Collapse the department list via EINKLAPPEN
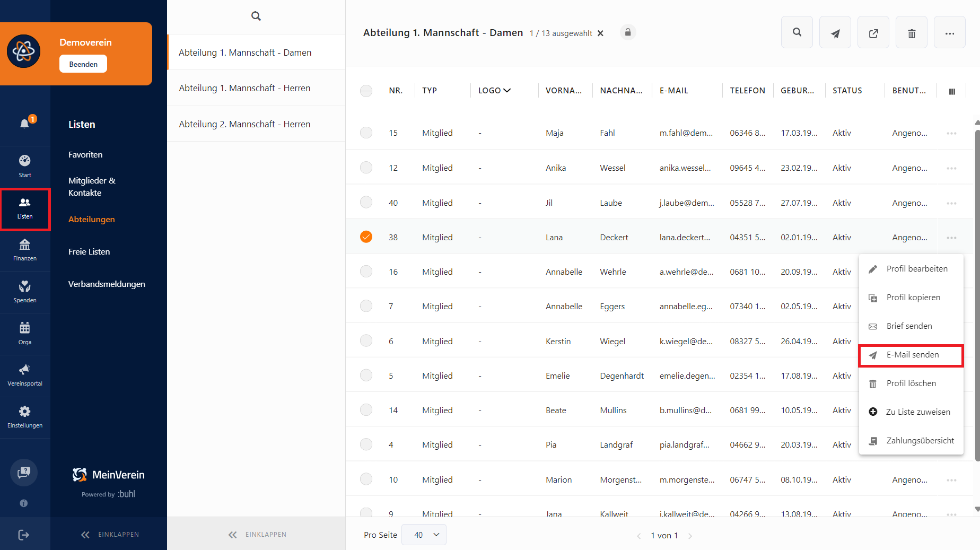 [x=257, y=535]
